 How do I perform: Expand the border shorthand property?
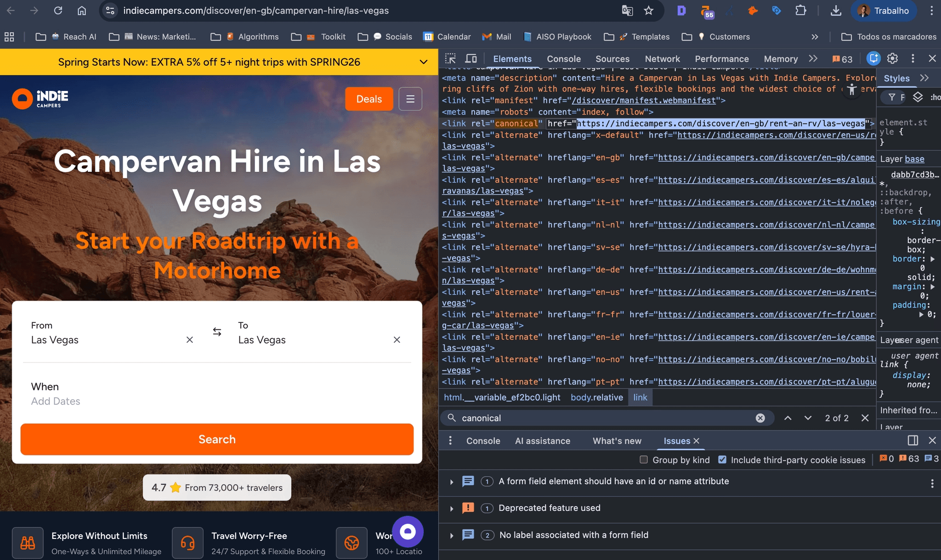click(933, 259)
